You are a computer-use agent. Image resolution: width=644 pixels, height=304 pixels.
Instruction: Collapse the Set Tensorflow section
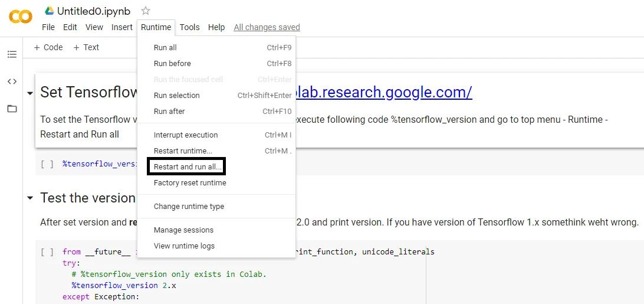[29, 93]
